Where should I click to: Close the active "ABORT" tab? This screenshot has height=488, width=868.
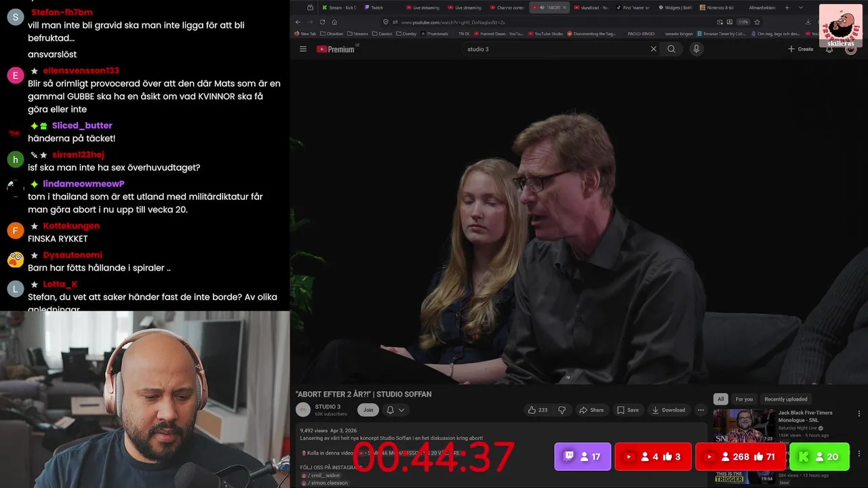[x=565, y=7]
